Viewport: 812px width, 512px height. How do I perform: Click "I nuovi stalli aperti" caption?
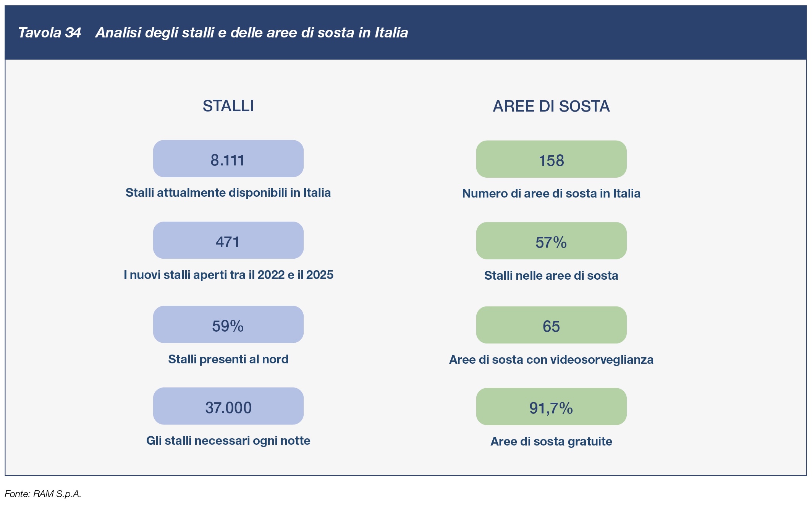coord(228,275)
